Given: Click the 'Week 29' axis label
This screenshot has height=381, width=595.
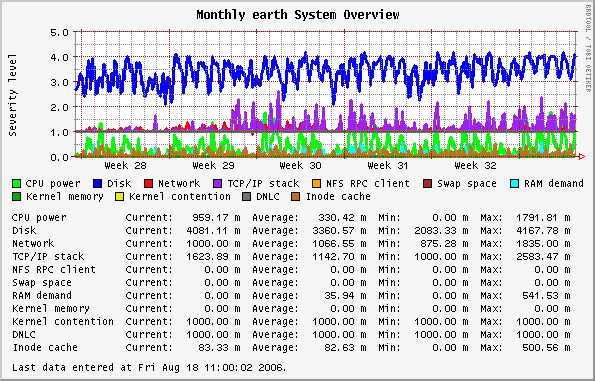Looking at the screenshot, I should click(x=213, y=166).
